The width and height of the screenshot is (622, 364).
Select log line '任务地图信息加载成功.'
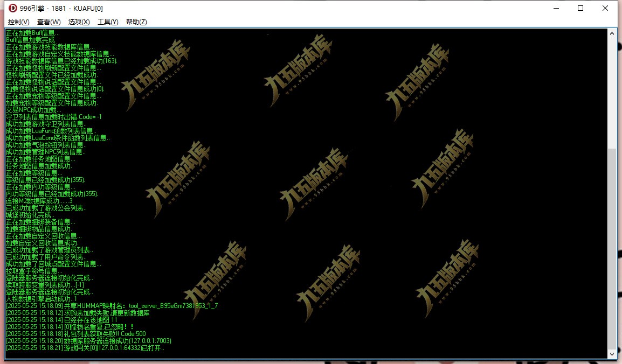(38, 166)
